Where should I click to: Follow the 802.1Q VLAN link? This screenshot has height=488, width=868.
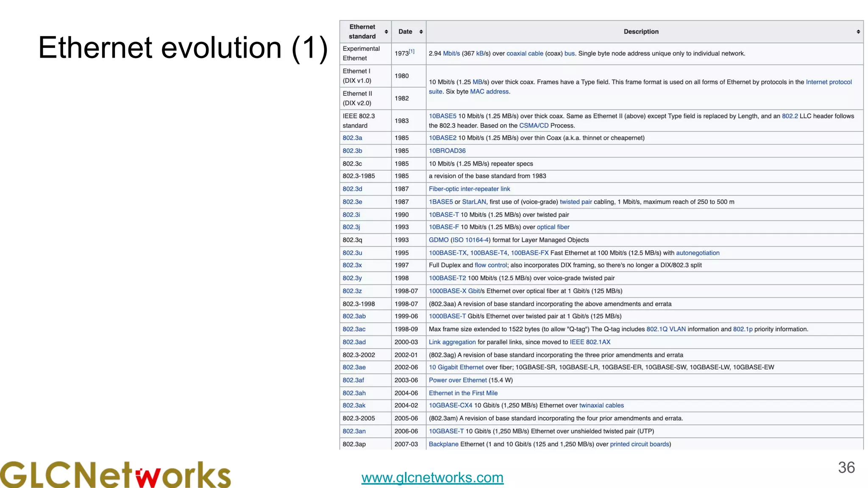coord(666,329)
